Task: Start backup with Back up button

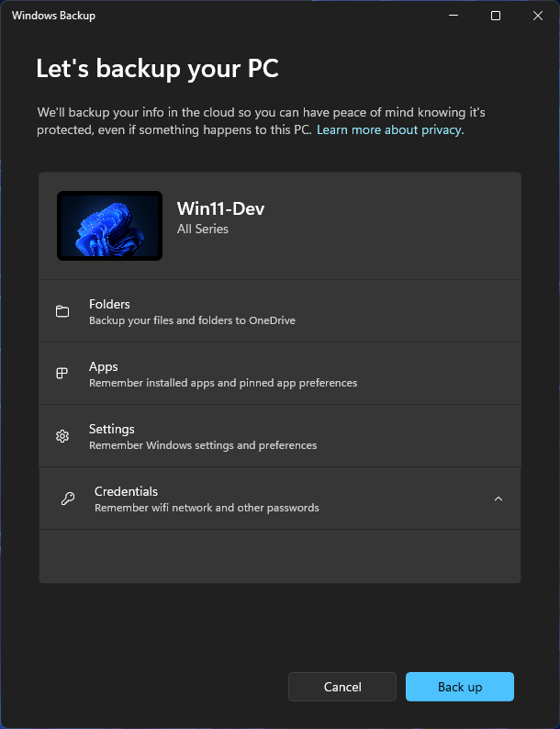Action: [460, 687]
